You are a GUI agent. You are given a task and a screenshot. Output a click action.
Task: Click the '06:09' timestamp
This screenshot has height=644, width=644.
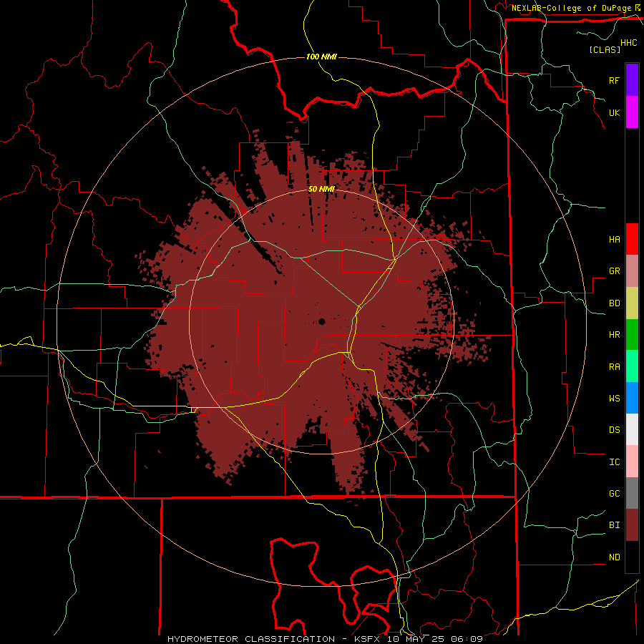pyautogui.click(x=467, y=639)
